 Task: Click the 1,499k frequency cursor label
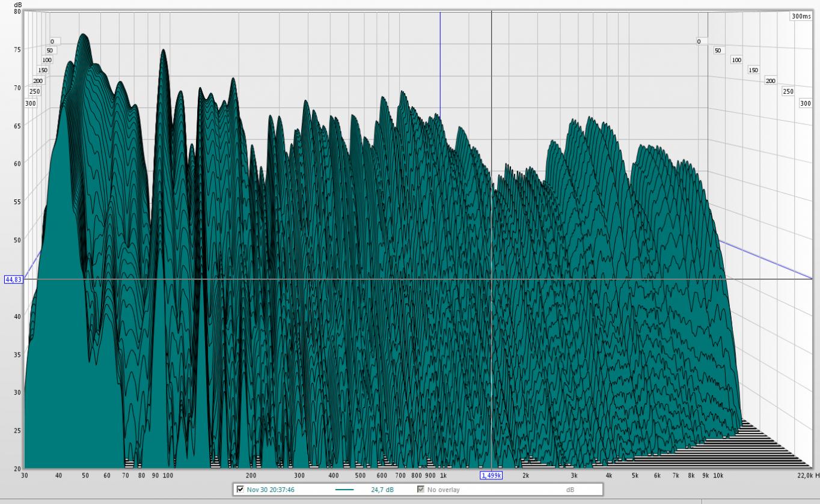491,475
